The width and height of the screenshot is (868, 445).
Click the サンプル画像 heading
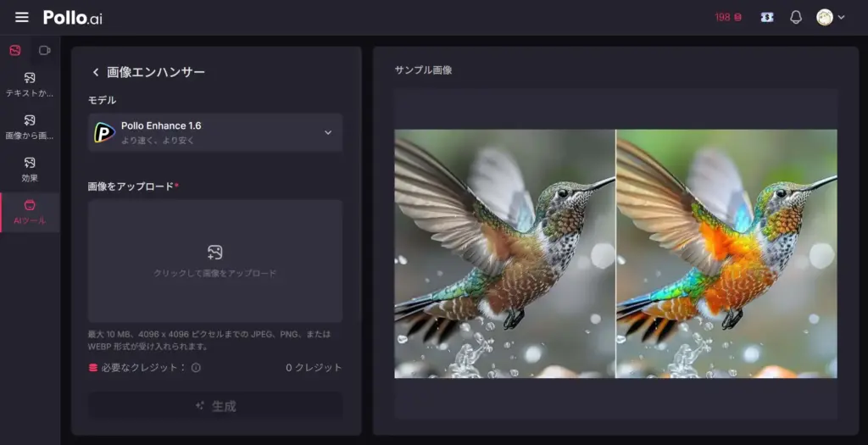point(424,70)
